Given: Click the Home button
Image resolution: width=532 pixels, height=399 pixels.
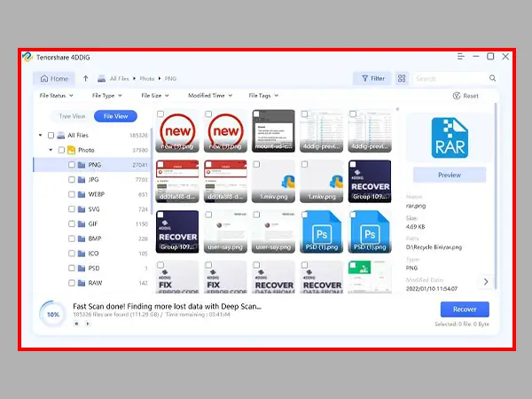Looking at the screenshot, I should (x=54, y=79).
